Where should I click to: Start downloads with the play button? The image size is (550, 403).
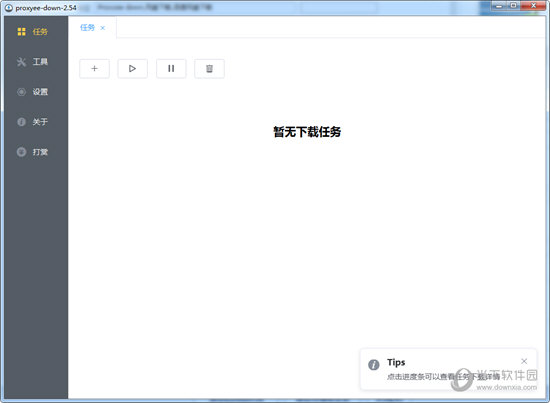pyautogui.click(x=133, y=68)
